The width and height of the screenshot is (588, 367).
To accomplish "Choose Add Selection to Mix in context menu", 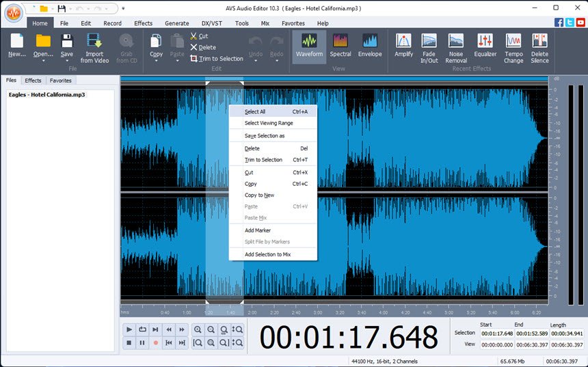I will tap(273, 254).
